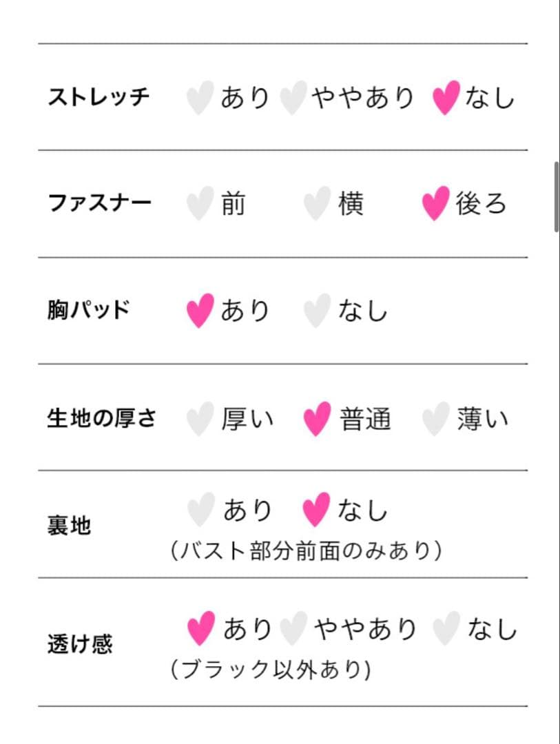Choose the 裏地 なし pink heart
The width and height of the screenshot is (560, 744).
[316, 510]
